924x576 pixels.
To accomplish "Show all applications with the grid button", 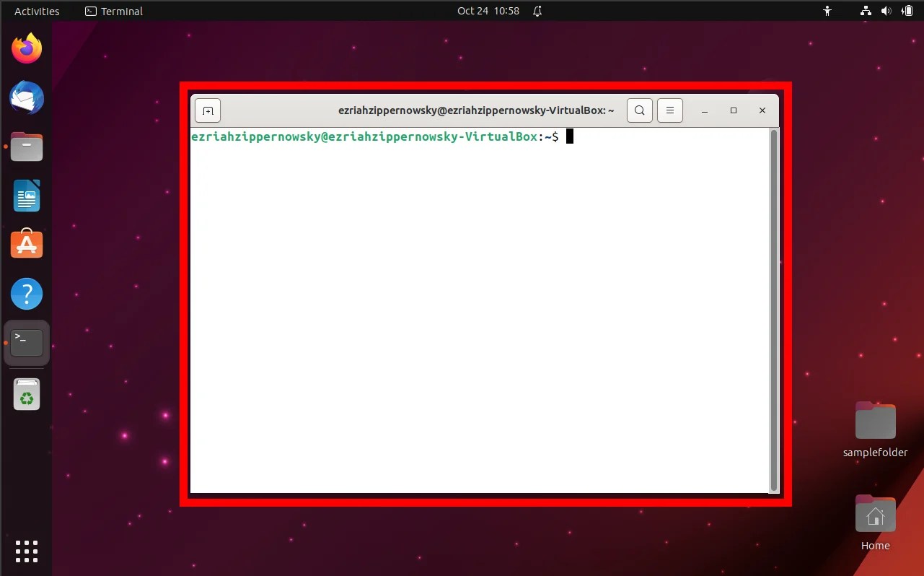I will [x=27, y=551].
